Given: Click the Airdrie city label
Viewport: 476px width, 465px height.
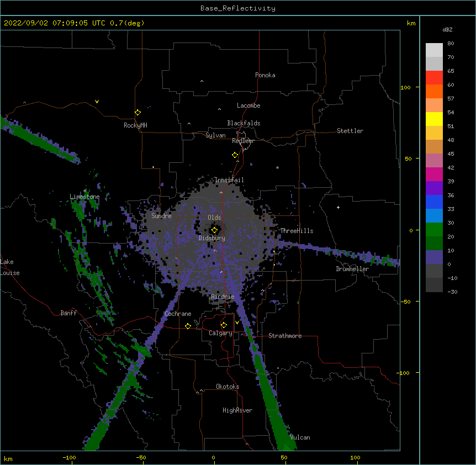Looking at the screenshot, I should [x=223, y=297].
